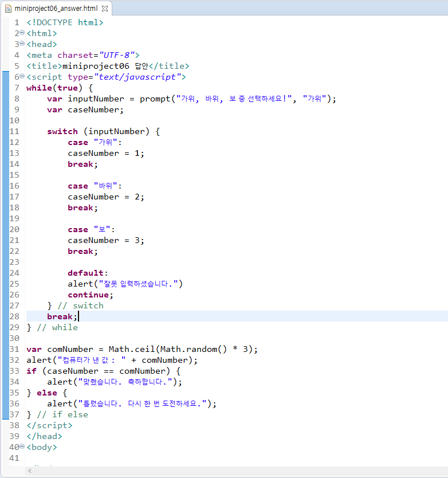Click the while(true) statement on line 7
448x478 pixels.
pyautogui.click(x=54, y=88)
